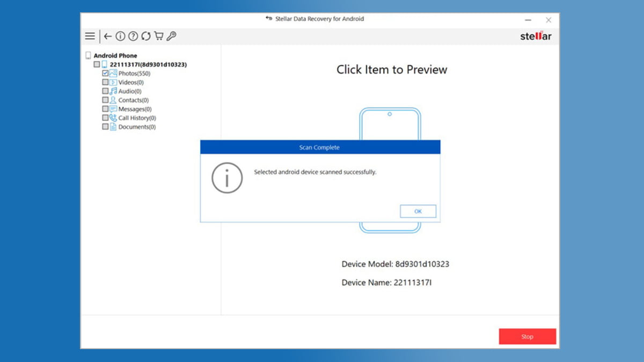The width and height of the screenshot is (644, 362).
Task: Open the hamburger menu
Action: pos(90,36)
